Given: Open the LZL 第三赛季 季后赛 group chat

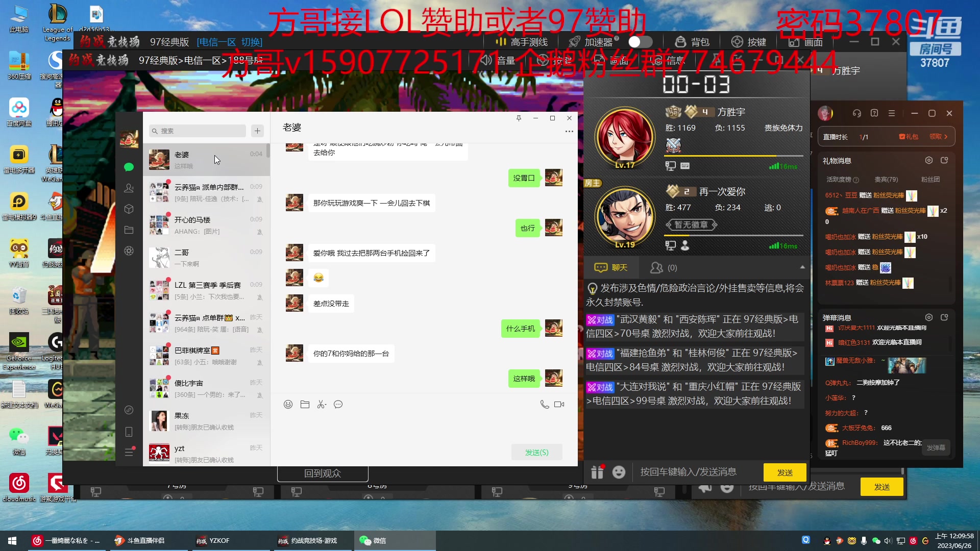Looking at the screenshot, I should 206,290.
